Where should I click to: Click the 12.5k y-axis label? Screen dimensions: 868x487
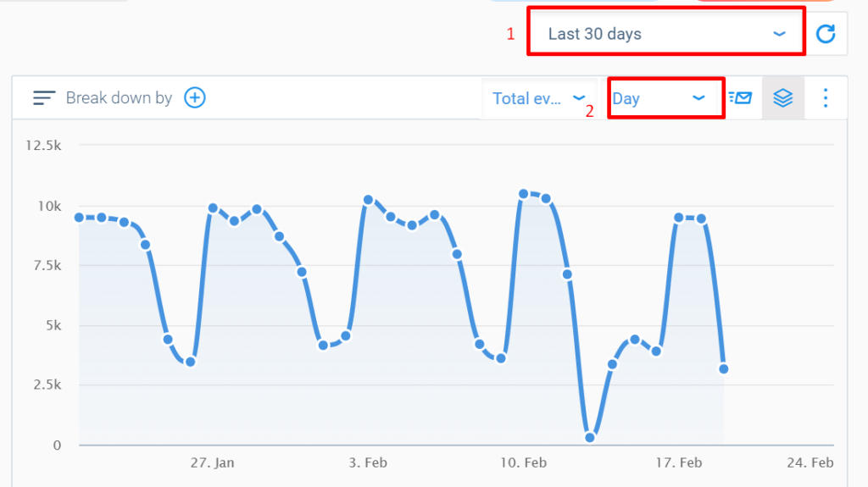[x=43, y=146]
